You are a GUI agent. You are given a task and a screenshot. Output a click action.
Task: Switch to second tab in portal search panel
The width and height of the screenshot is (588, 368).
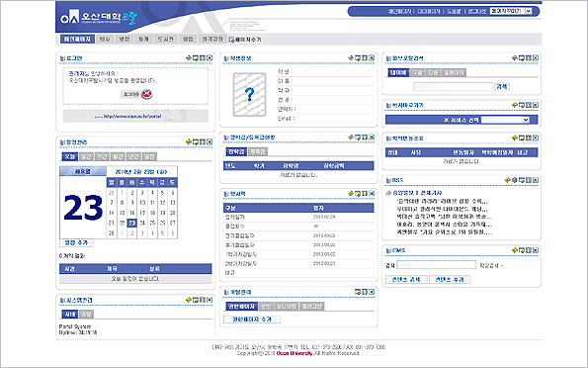click(x=417, y=72)
